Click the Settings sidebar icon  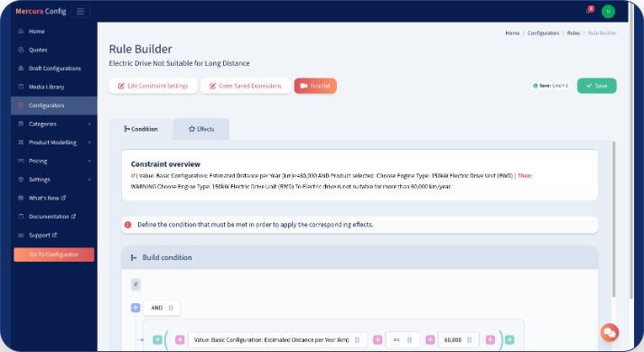[21, 180]
